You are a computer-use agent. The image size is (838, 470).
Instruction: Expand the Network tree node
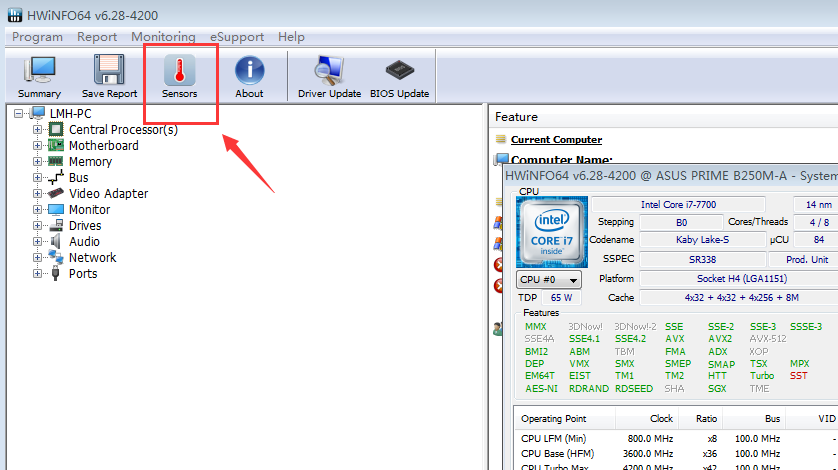(x=37, y=258)
